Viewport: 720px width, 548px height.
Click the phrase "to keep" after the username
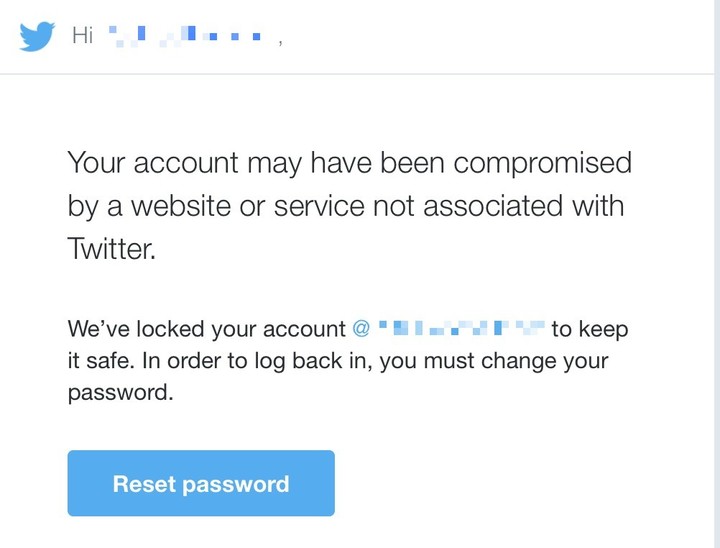coord(590,329)
